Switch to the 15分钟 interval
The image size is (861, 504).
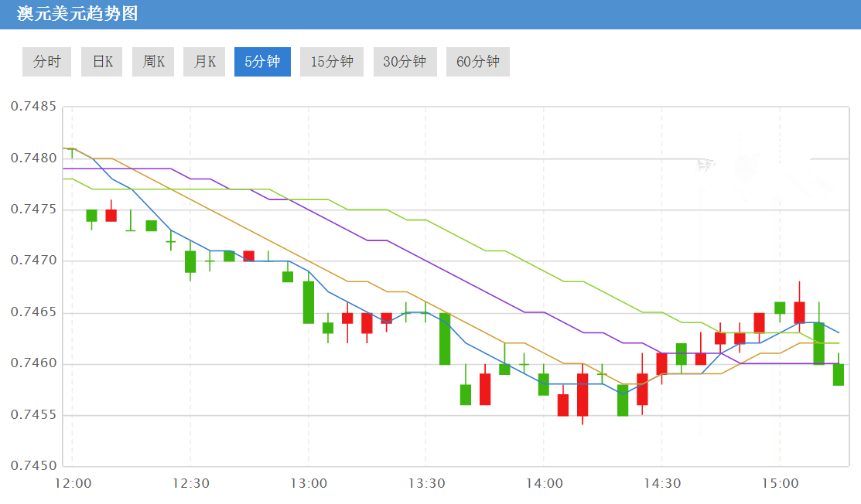332,62
